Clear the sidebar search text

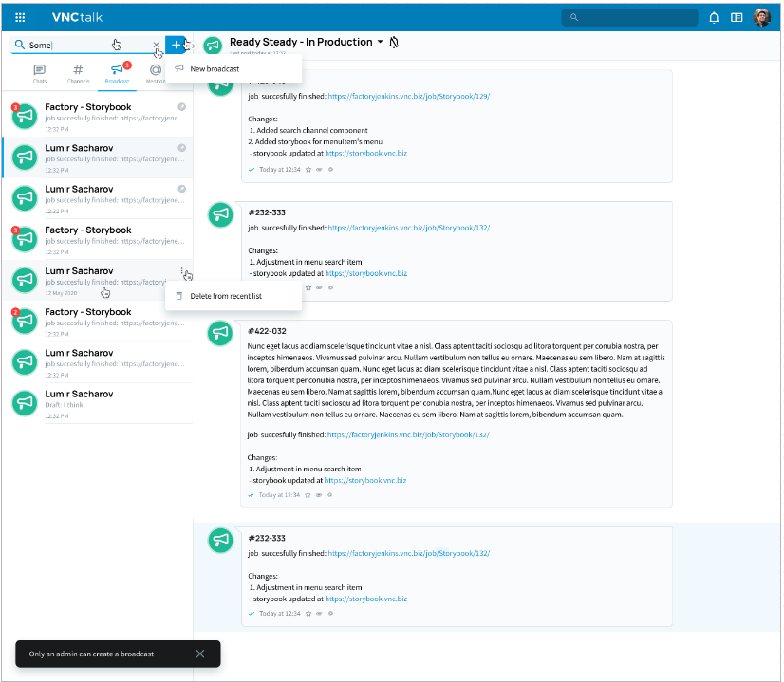[156, 46]
